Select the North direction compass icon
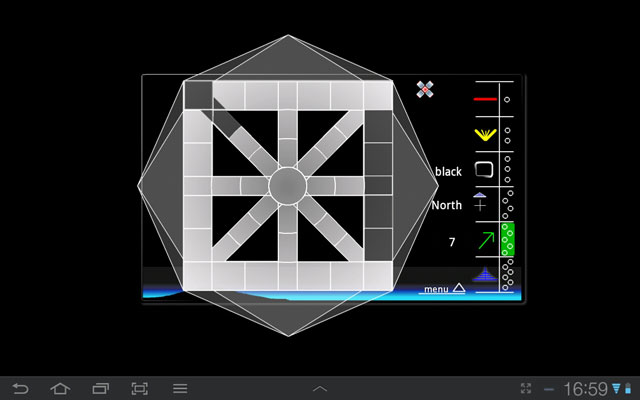This screenshot has width=640, height=400. (480, 202)
